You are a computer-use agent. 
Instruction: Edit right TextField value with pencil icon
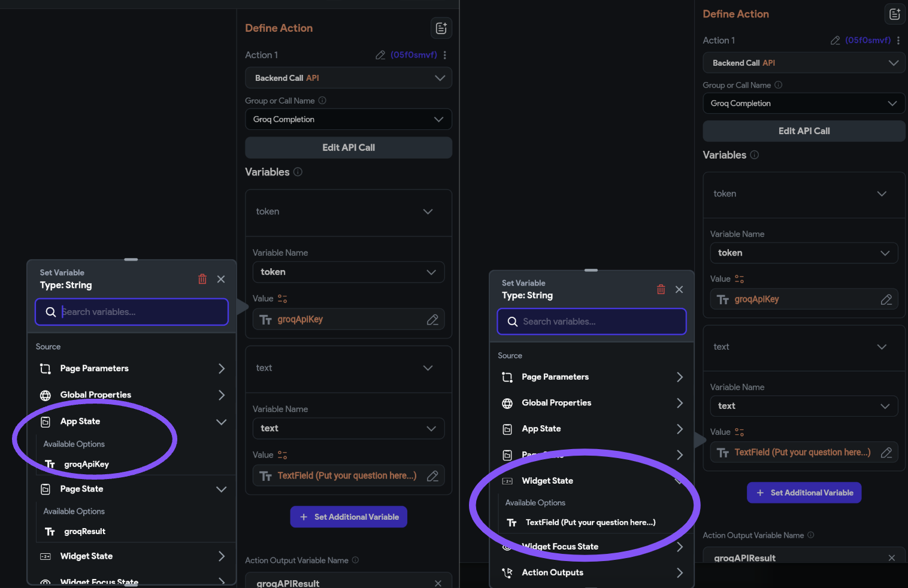click(886, 453)
